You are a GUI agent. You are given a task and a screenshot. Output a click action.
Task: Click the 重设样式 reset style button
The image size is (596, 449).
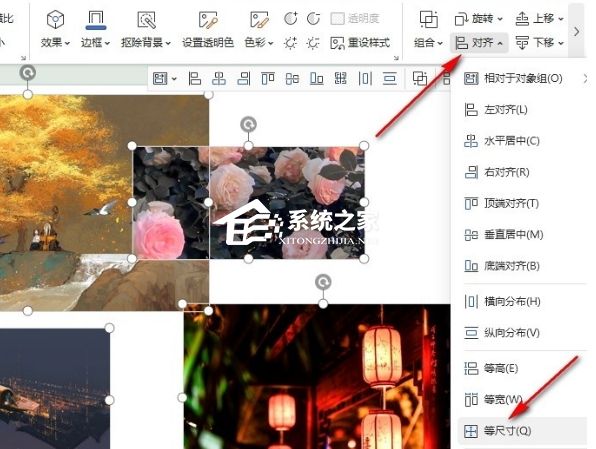[360, 43]
